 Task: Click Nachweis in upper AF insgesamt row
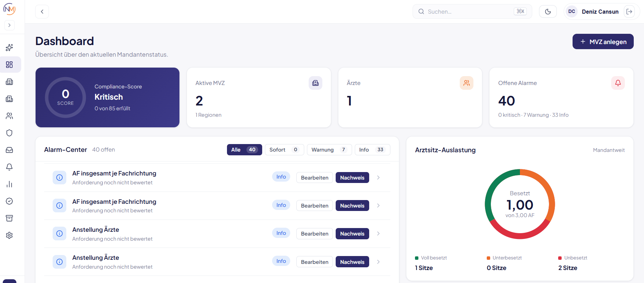[x=352, y=178]
